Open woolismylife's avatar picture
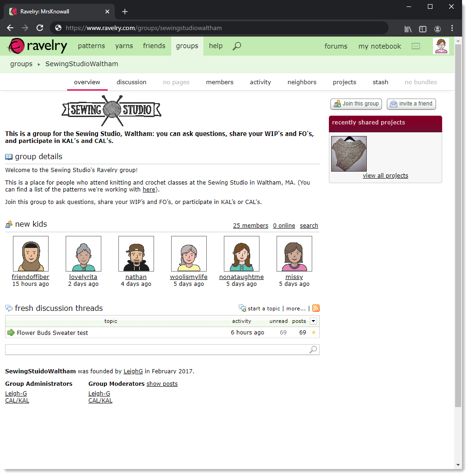The width and height of the screenshot is (469, 476). [x=189, y=253]
